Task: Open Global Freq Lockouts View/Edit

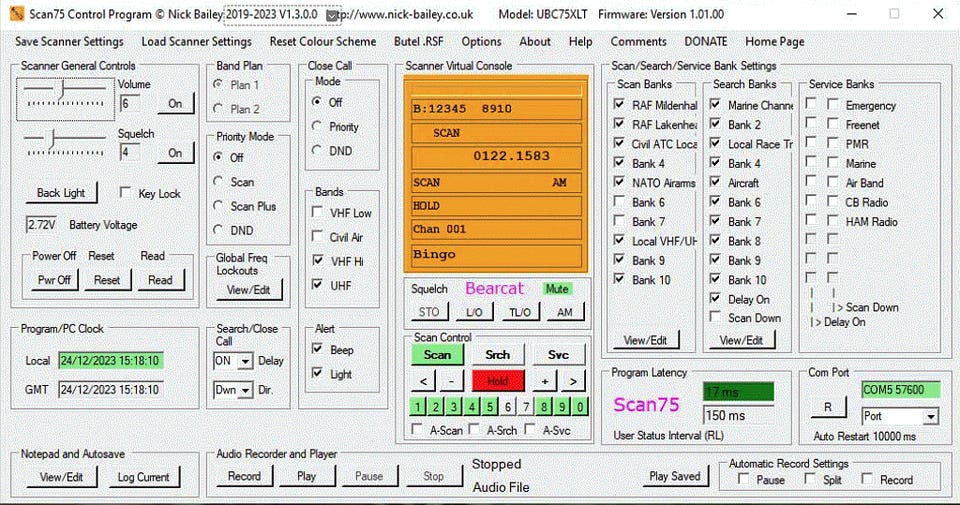Action: point(248,290)
